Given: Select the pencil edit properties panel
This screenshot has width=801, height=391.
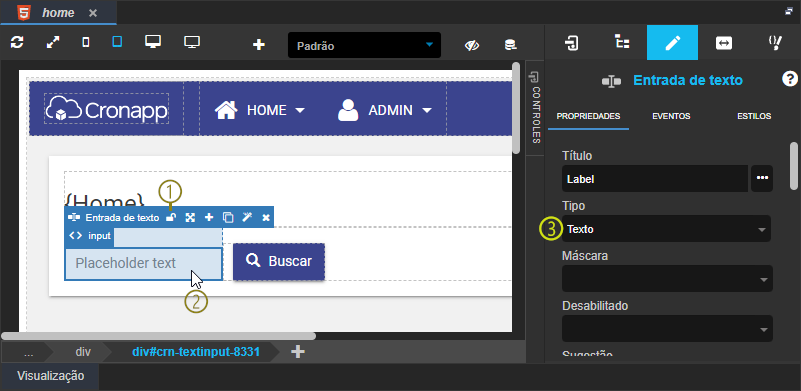Looking at the screenshot, I should [x=672, y=42].
